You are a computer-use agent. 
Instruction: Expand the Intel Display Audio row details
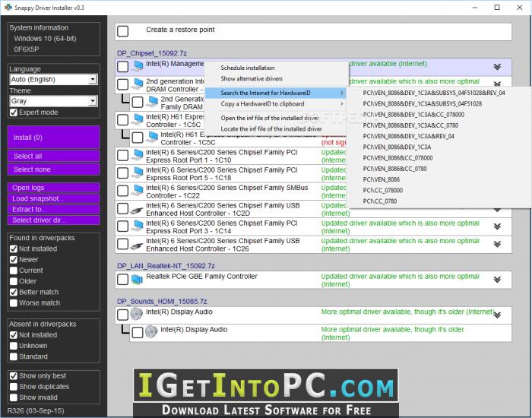click(497, 315)
